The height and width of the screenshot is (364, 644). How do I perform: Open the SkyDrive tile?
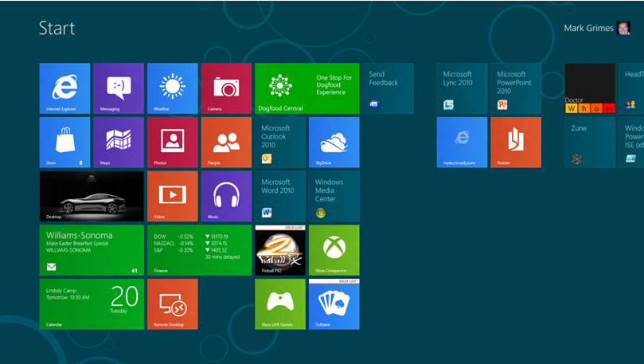(334, 142)
